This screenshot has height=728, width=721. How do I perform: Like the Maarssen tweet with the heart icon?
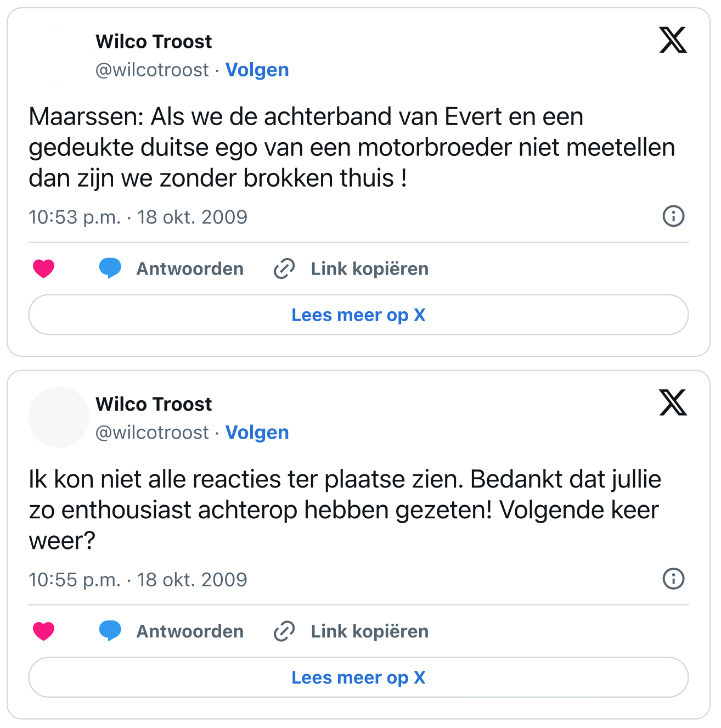pyautogui.click(x=44, y=268)
